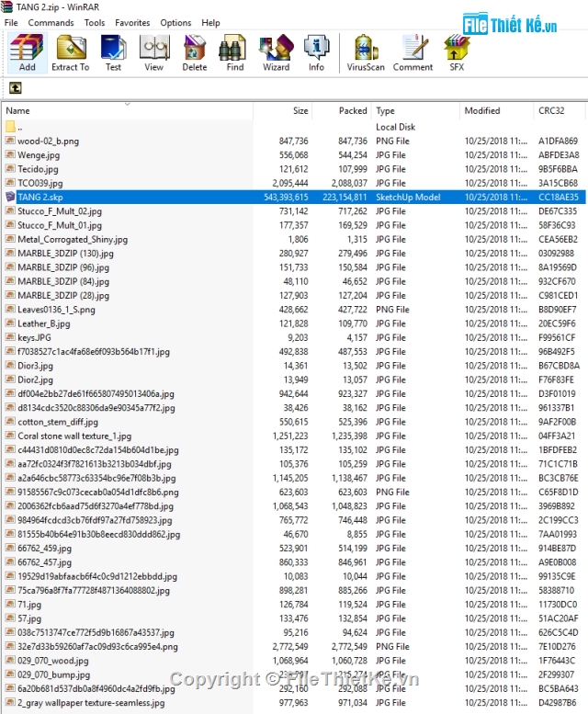Click file icon beside TCO039.jpg
The image size is (588, 714).
[10, 183]
